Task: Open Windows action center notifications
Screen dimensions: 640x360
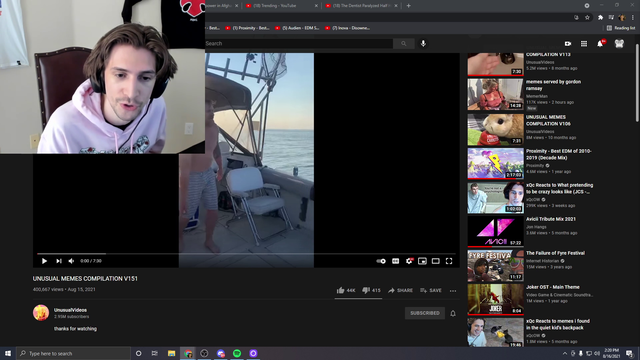Action: point(629,353)
